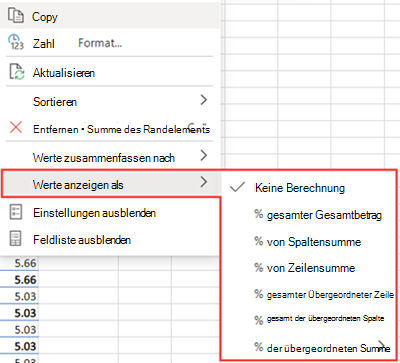Click the Einstellungen ausblenden settings icon
This screenshot has width=400, height=363.
coord(16,212)
